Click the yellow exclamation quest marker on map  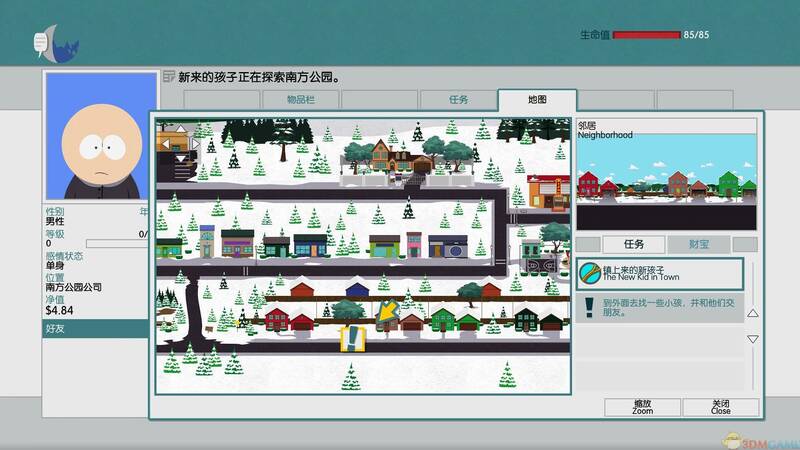pos(352,338)
